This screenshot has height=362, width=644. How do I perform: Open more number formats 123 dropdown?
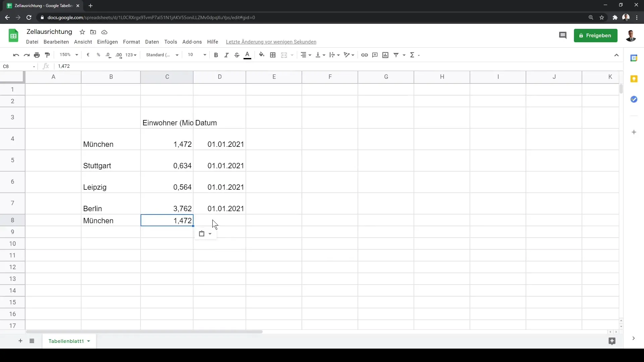pos(131,55)
